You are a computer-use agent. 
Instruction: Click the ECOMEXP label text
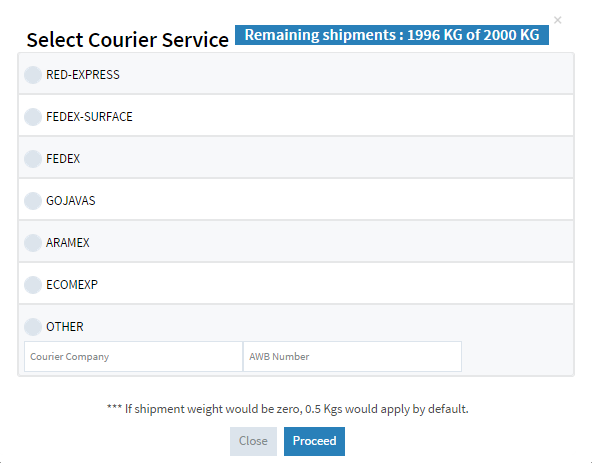pos(72,284)
